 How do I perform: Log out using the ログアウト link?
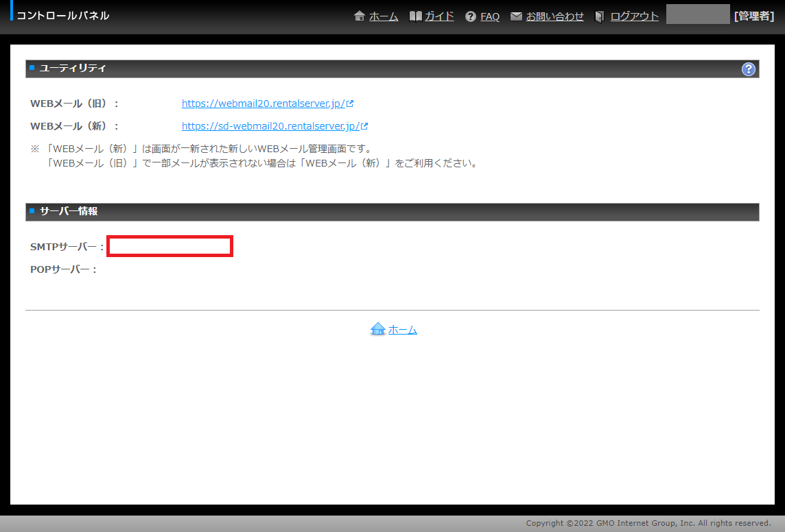pyautogui.click(x=634, y=16)
